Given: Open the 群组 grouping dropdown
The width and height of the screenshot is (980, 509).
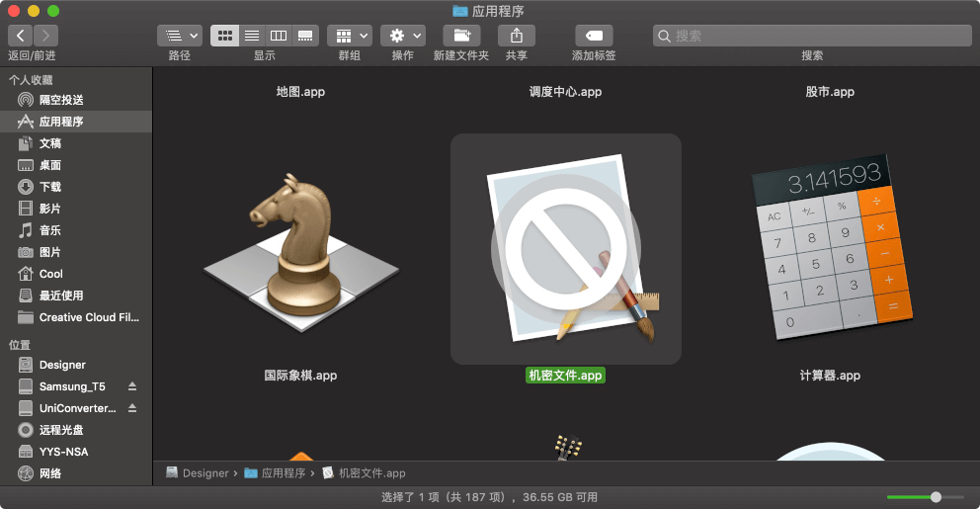Looking at the screenshot, I should coord(350,36).
